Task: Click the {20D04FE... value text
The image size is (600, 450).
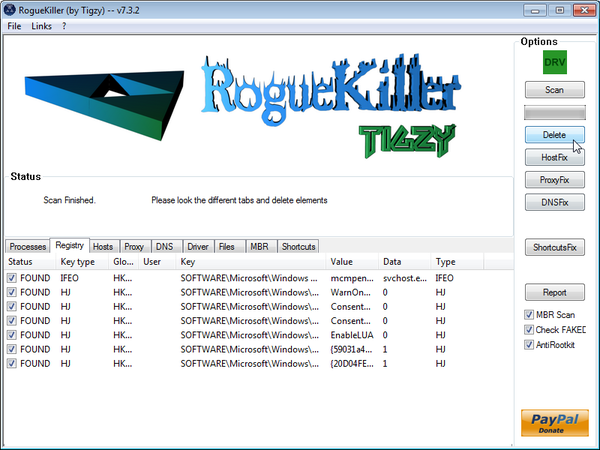Action: click(352, 364)
